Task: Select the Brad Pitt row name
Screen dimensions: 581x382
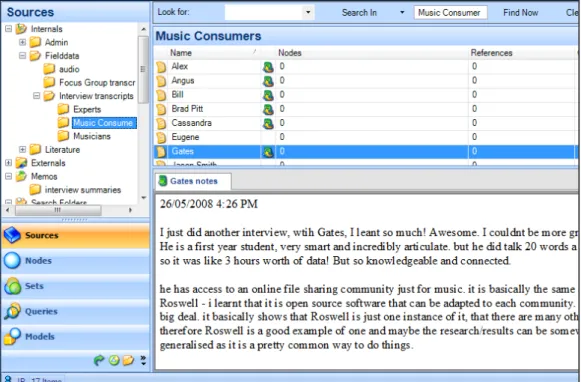Action: [187, 109]
